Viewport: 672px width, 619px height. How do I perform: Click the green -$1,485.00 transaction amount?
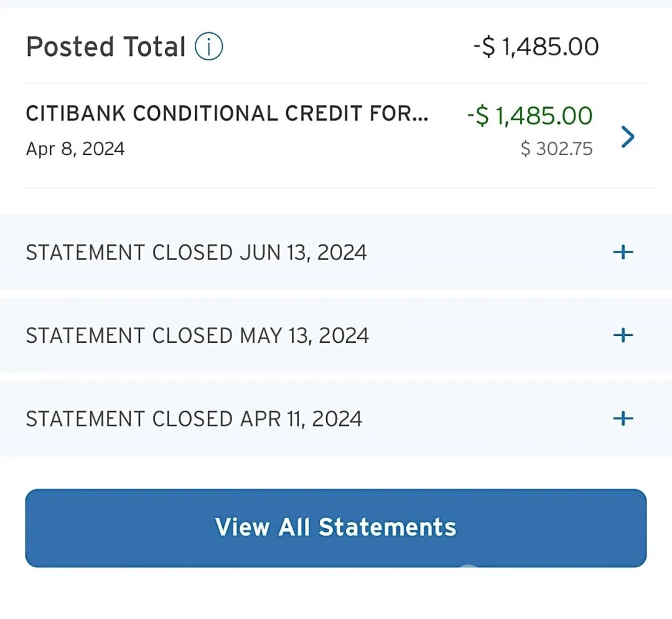pyautogui.click(x=530, y=116)
